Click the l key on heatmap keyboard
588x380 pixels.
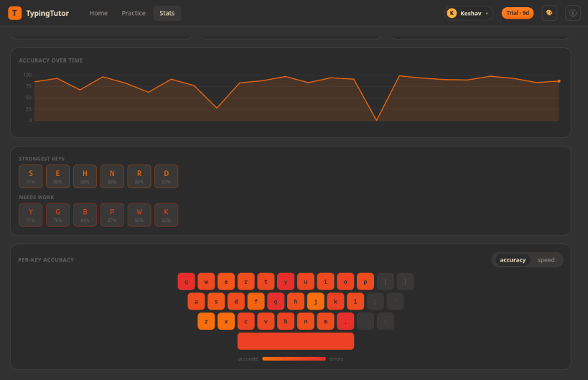coord(355,302)
